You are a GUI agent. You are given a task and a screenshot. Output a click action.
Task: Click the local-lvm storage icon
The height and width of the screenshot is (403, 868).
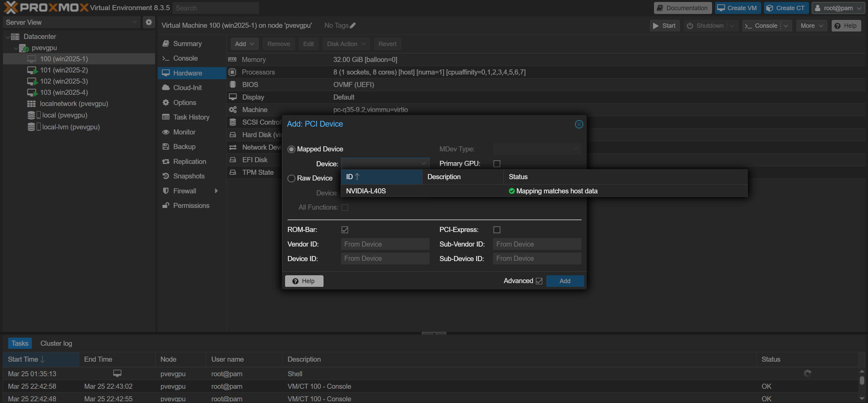tap(31, 127)
